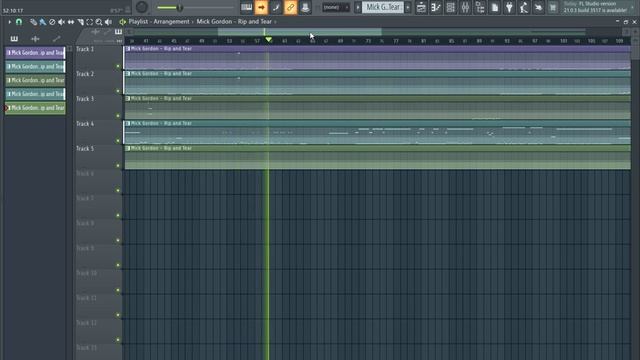This screenshot has height=360, width=640.
Task: Open the Track 2 clip menu icon
Action: pyautogui.click(x=128, y=73)
